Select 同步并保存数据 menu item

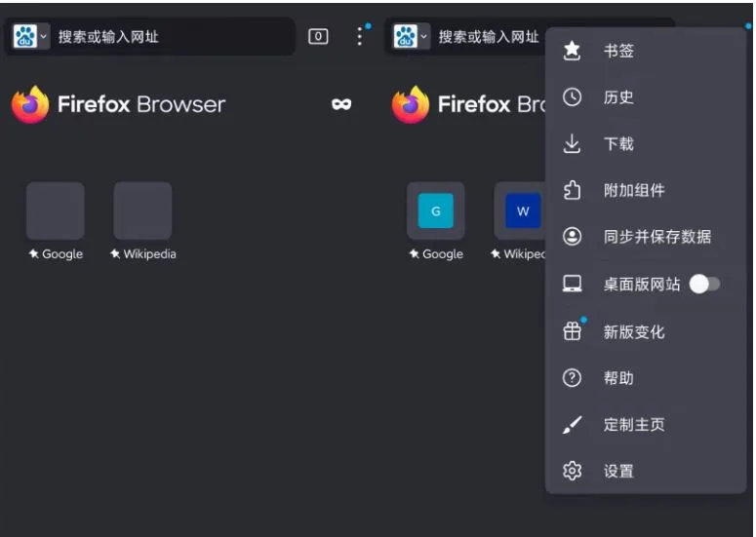click(x=657, y=237)
